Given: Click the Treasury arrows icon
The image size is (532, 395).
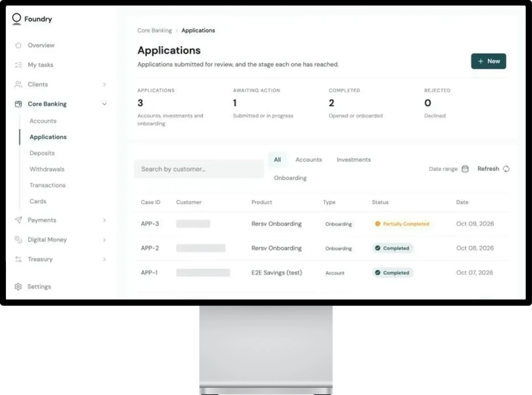Looking at the screenshot, I should coord(18,259).
